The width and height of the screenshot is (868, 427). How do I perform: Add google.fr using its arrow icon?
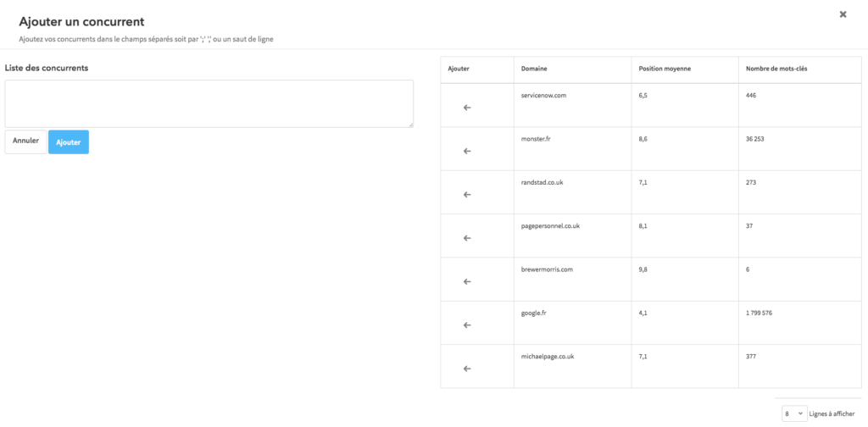tap(467, 325)
